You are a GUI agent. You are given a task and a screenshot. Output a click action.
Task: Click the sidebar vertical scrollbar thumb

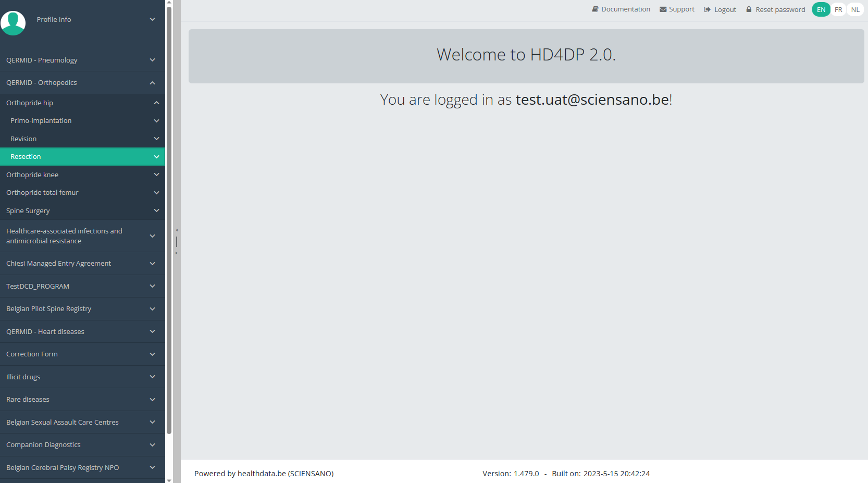click(x=169, y=219)
